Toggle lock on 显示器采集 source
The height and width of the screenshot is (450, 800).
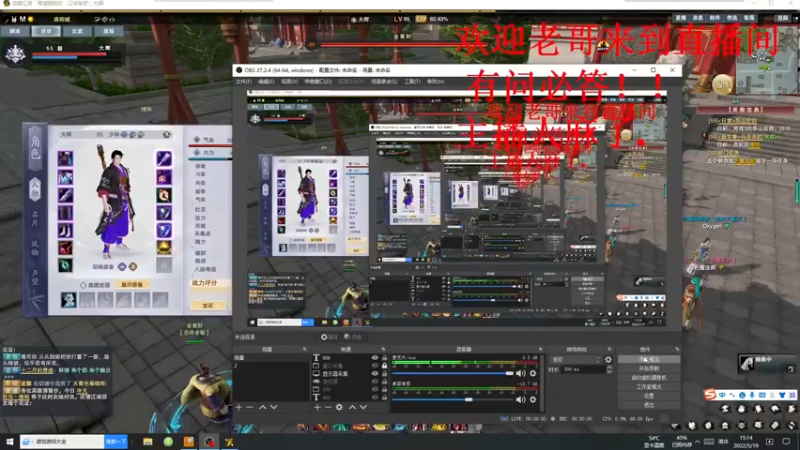(384, 373)
